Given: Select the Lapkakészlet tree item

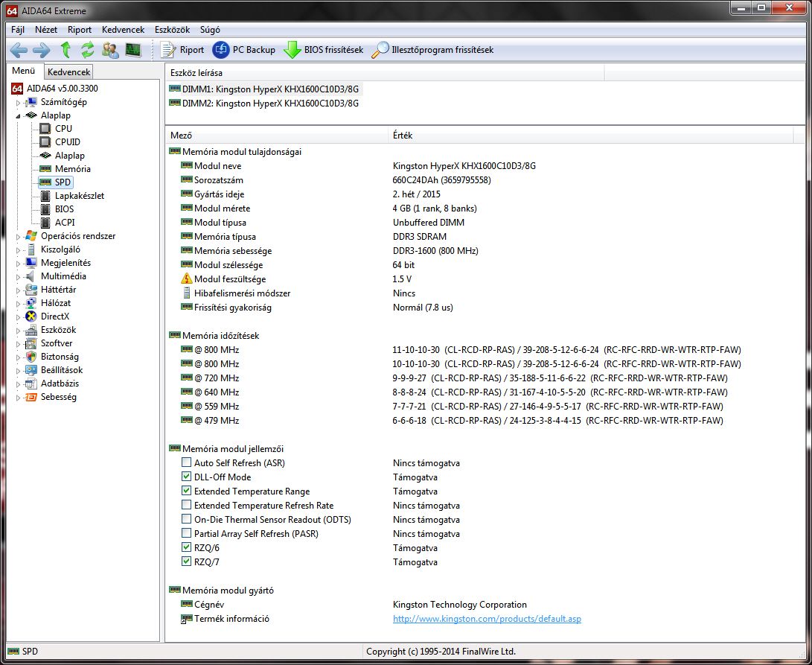Looking at the screenshot, I should 72,196.
